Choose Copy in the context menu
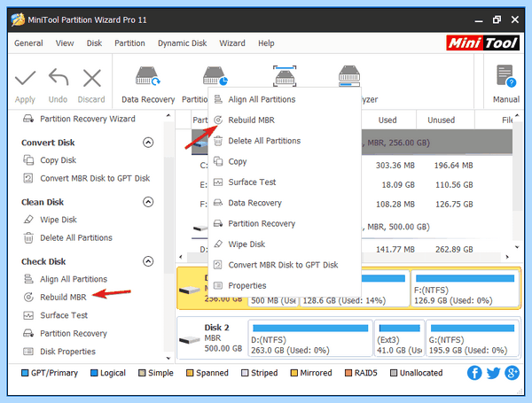Image resolution: width=532 pixels, height=403 pixels. coord(285,161)
